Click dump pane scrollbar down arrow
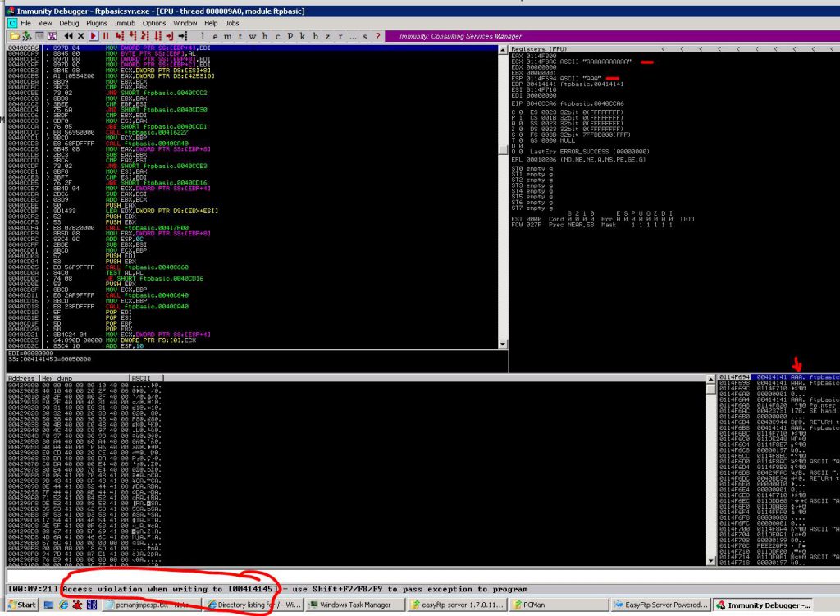 (x=711, y=561)
